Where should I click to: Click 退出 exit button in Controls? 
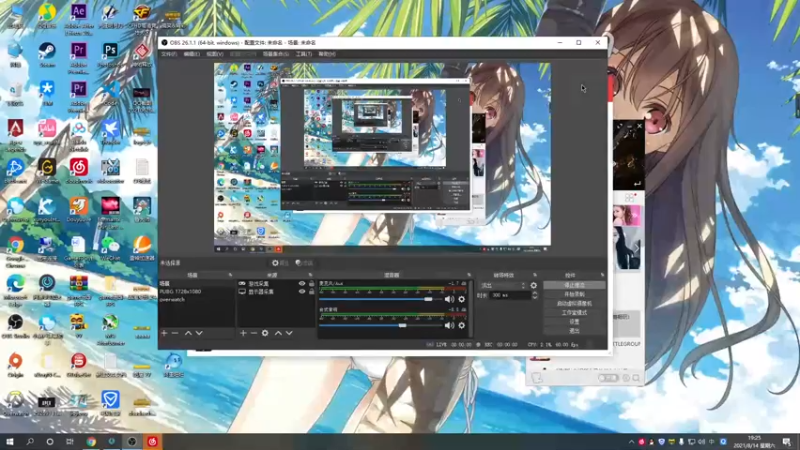click(574, 331)
